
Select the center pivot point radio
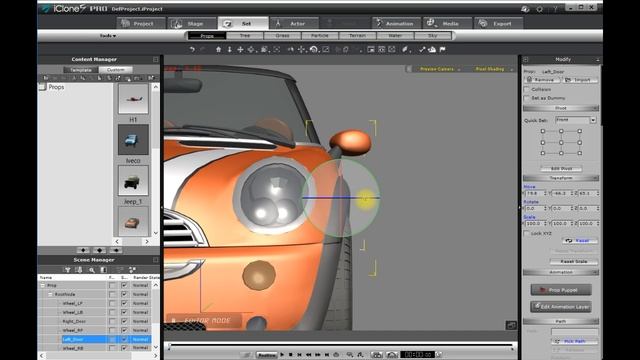(561, 142)
